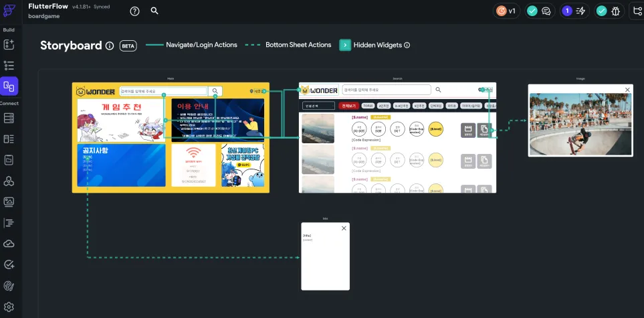The image size is (644, 318).
Task: Click the WONDER logo in the Search page
Action: (x=319, y=90)
